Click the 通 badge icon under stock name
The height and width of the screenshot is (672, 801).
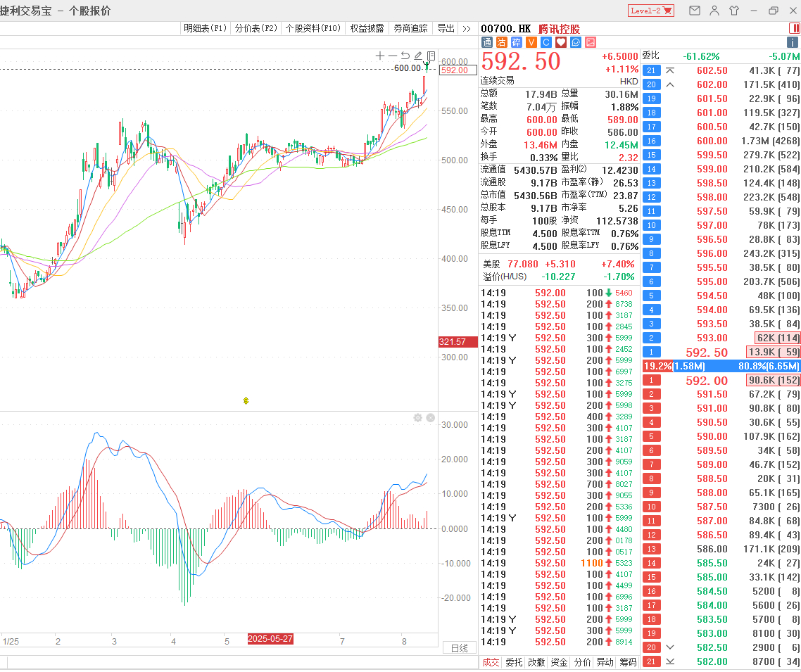(487, 42)
